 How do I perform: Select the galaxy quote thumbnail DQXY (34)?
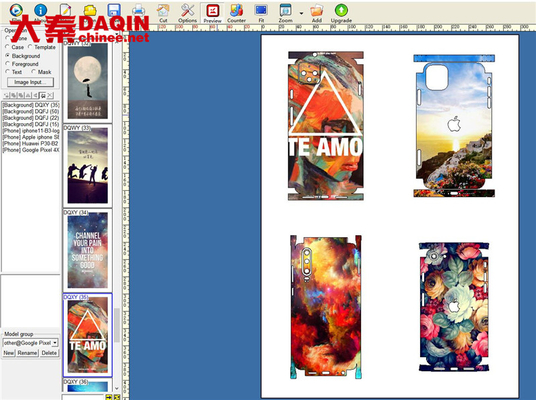click(88, 250)
